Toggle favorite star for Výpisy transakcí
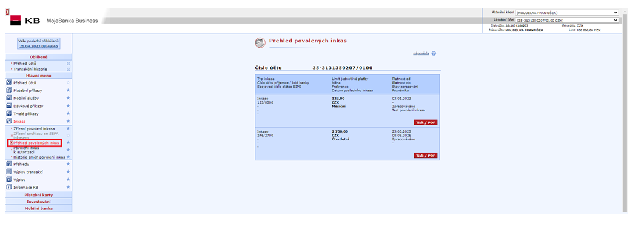The height and width of the screenshot is (227, 644). click(68, 172)
